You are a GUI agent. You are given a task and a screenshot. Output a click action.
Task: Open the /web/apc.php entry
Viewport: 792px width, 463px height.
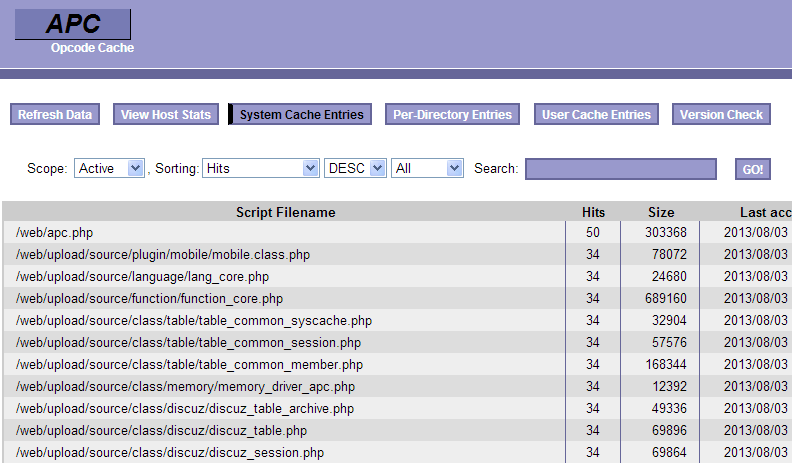coord(54,233)
